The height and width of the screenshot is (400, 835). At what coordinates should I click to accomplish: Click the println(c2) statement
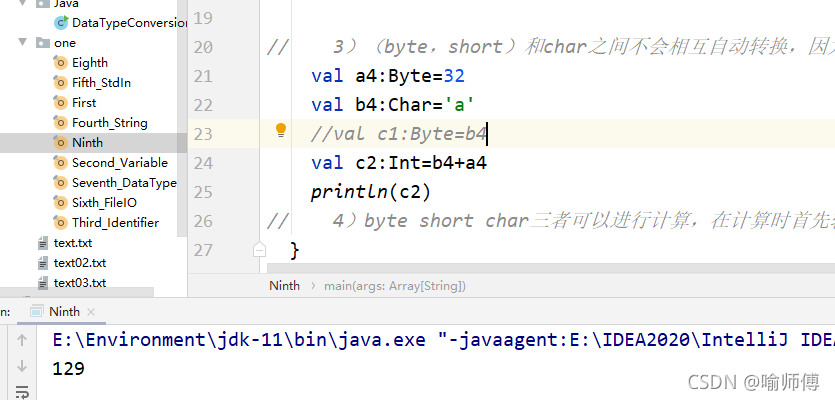pos(371,192)
